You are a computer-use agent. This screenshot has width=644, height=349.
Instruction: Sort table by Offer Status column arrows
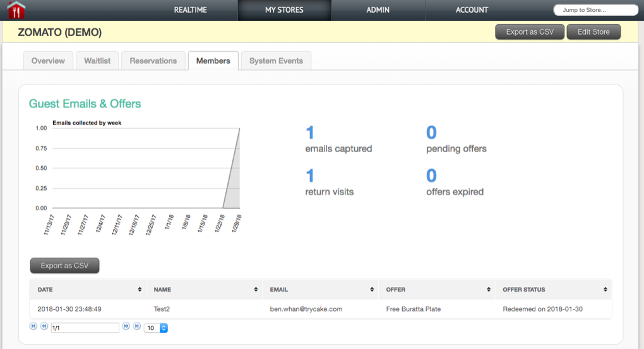coord(605,290)
